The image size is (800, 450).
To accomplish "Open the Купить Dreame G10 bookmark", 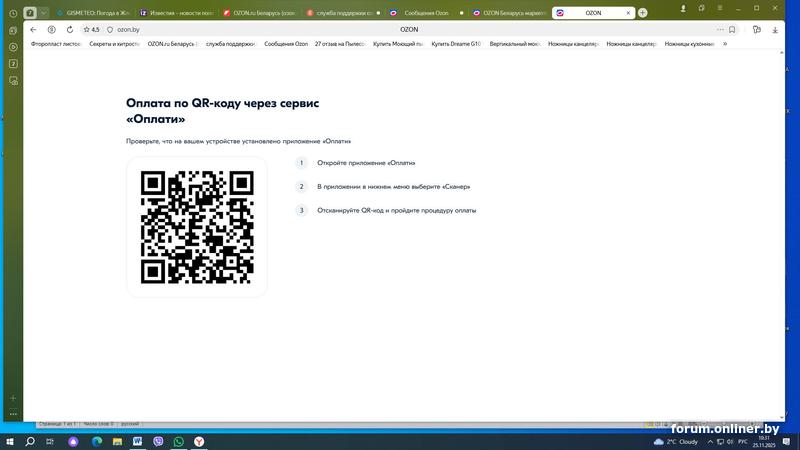I will tap(456, 44).
